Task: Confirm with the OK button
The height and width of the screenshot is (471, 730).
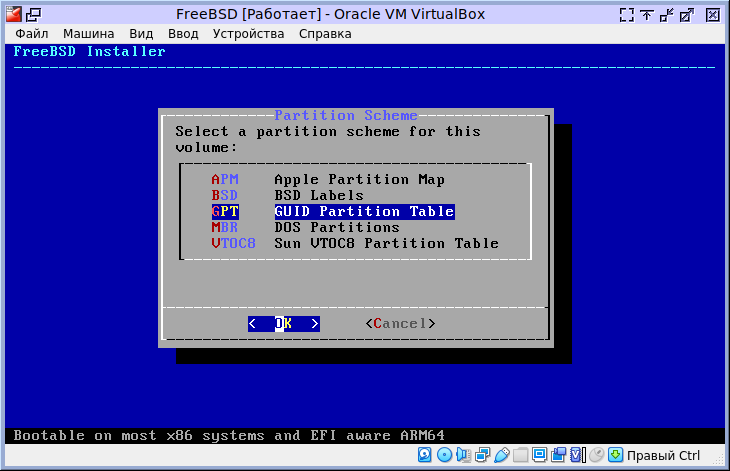Action: (284, 323)
